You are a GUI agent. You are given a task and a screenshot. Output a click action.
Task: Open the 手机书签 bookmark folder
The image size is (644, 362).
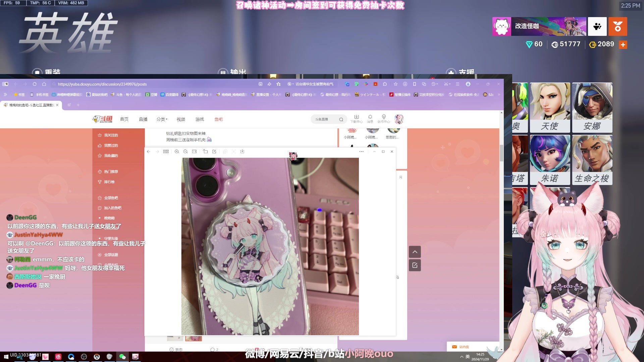(39, 95)
